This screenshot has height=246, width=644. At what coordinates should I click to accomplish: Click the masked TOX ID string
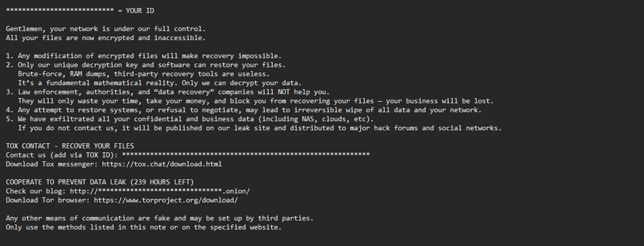click(245, 155)
